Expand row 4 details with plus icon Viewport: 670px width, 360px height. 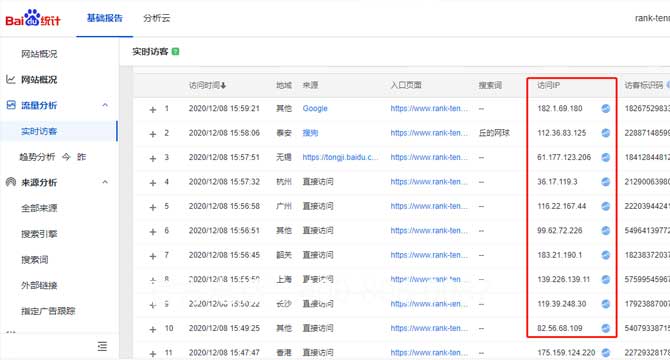pyautogui.click(x=153, y=183)
